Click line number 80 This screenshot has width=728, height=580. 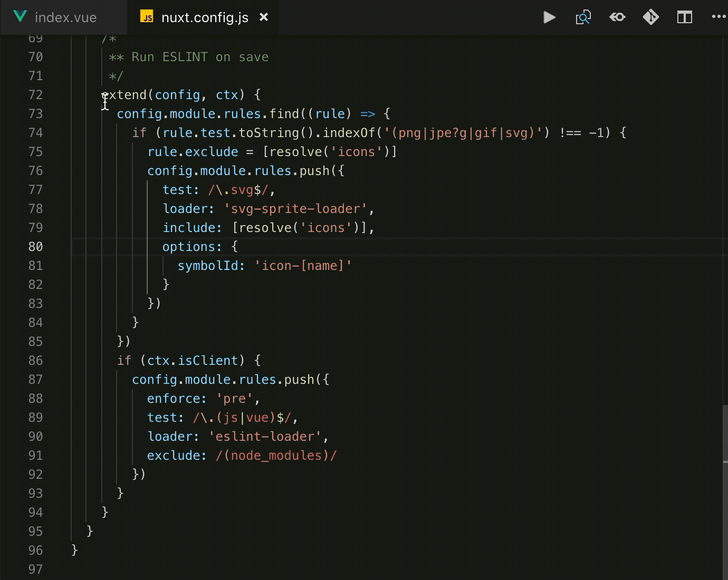[35, 247]
